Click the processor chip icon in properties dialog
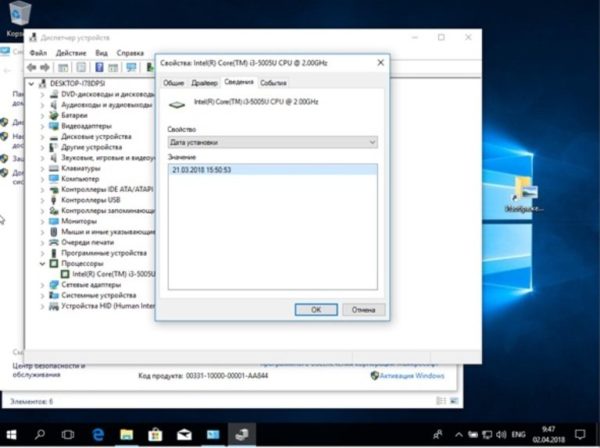 [x=177, y=104]
